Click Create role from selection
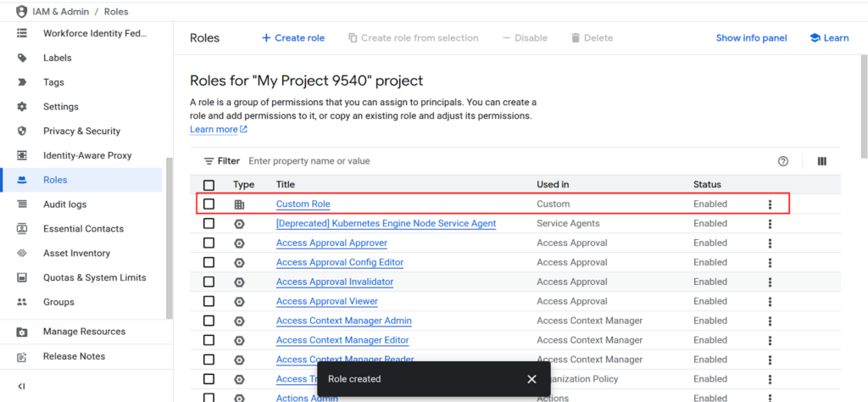The image size is (868, 402). click(x=413, y=37)
